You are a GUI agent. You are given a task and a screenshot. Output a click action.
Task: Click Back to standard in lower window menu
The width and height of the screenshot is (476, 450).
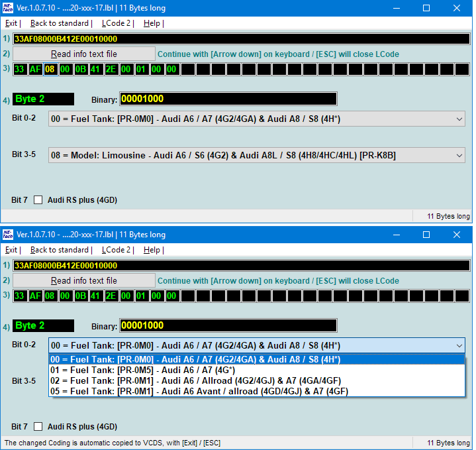60,250
